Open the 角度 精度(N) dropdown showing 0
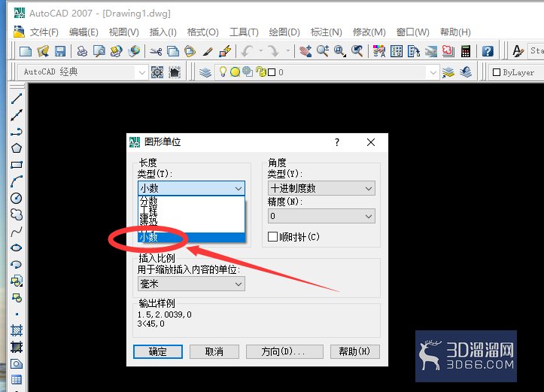The height and width of the screenshot is (392, 544). pos(321,216)
